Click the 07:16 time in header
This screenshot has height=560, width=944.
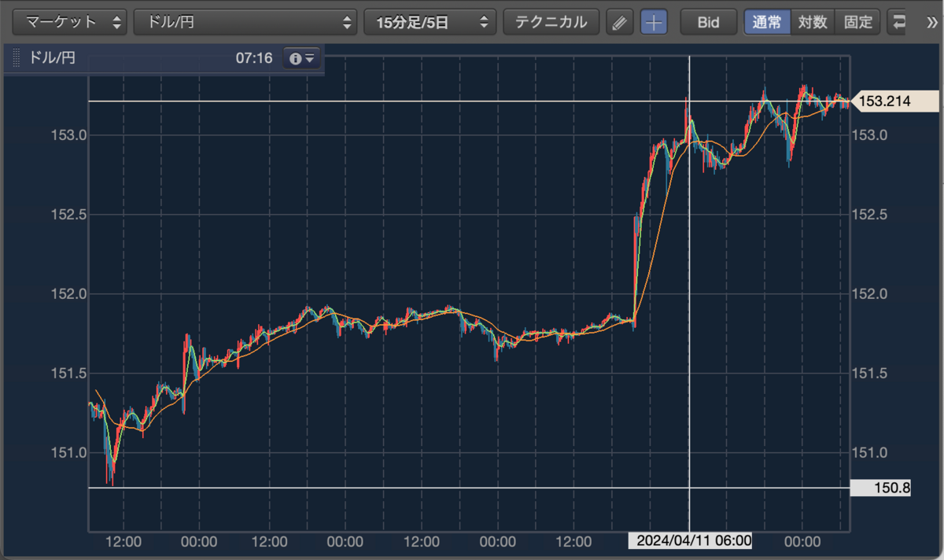click(x=253, y=58)
